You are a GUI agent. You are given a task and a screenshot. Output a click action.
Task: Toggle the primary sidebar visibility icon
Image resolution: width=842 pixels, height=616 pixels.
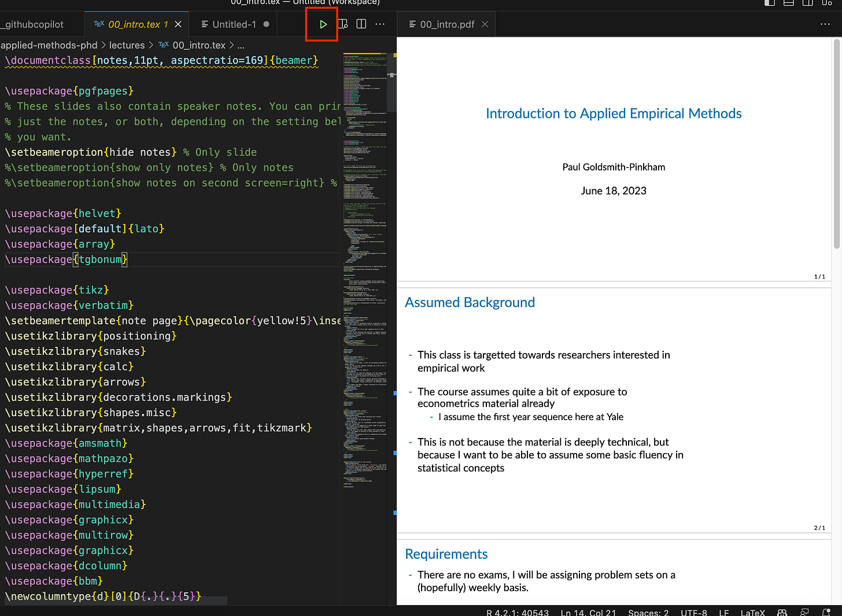(x=769, y=3)
